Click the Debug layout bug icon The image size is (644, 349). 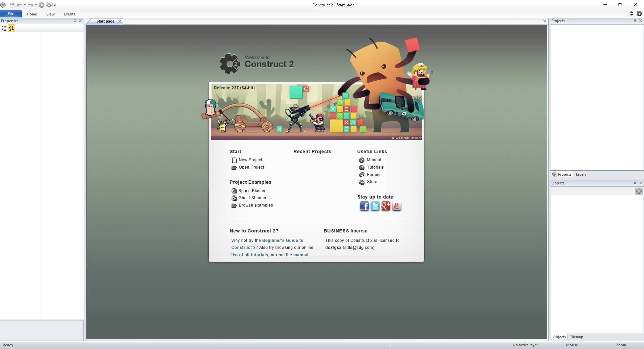click(49, 5)
